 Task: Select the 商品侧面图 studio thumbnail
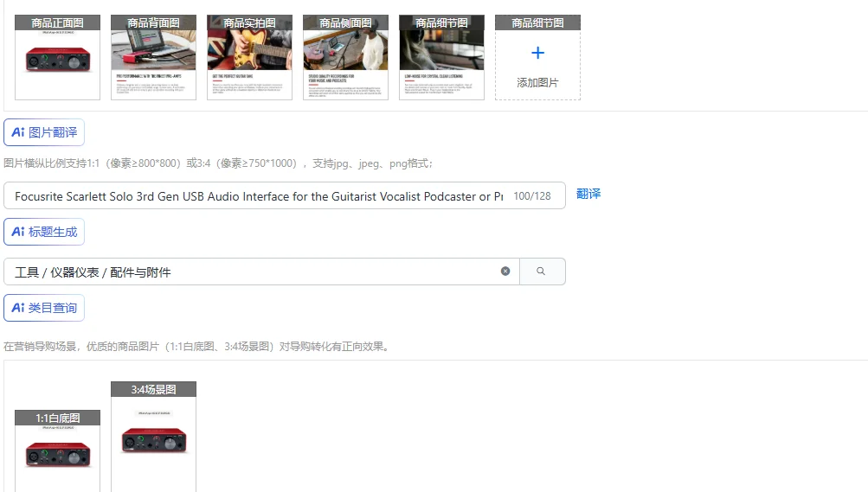(345, 57)
